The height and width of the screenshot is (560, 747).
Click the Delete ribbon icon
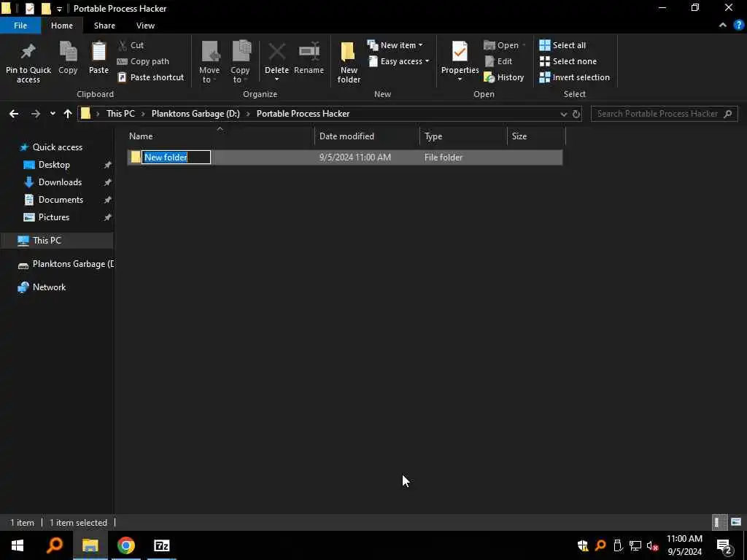click(276, 52)
